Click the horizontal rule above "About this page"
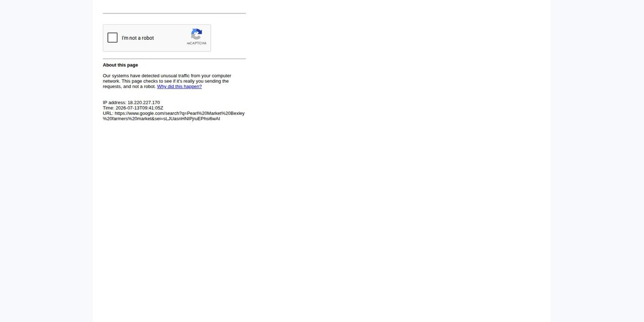644x322 pixels. tap(174, 58)
